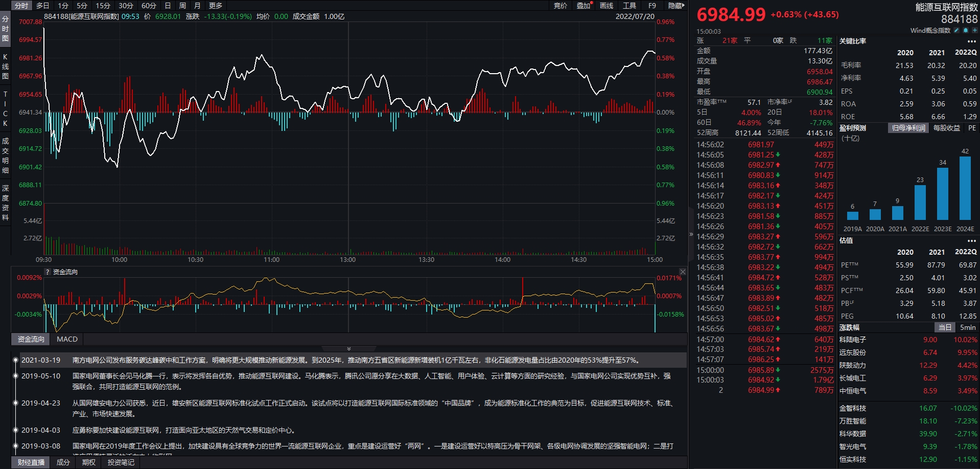The image size is (980, 469).
Task: Toggle forecast to 每股收益
Action: 947,128
